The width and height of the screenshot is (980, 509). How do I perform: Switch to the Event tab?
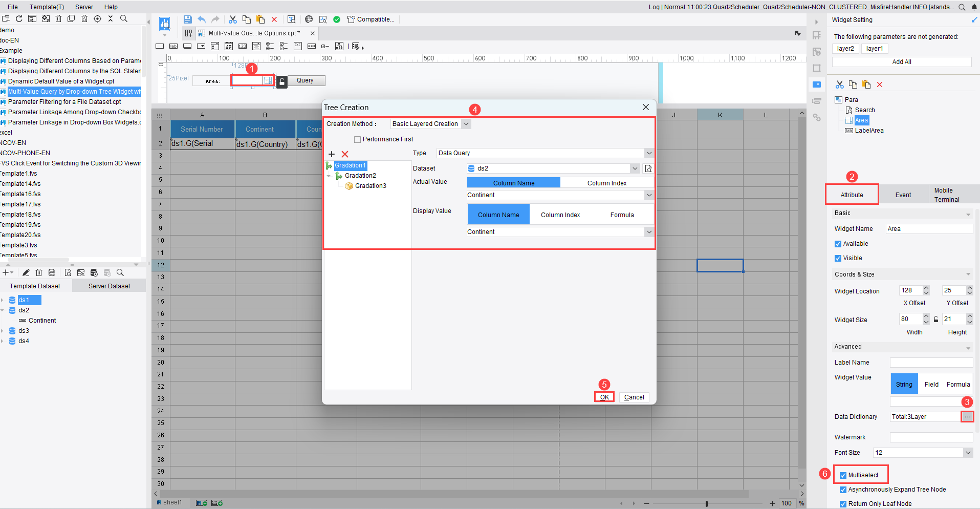(x=902, y=194)
